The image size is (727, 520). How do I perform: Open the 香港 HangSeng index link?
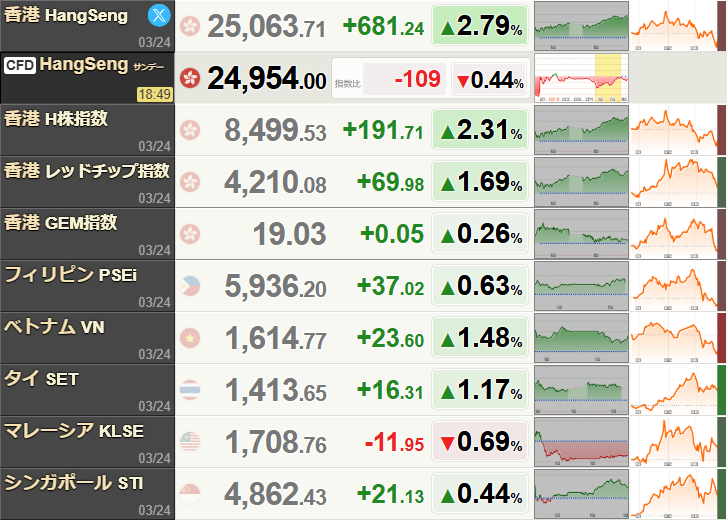(66, 15)
